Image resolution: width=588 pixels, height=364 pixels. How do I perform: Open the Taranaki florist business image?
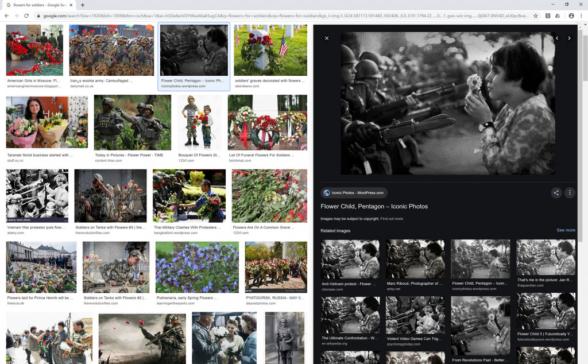click(x=47, y=122)
